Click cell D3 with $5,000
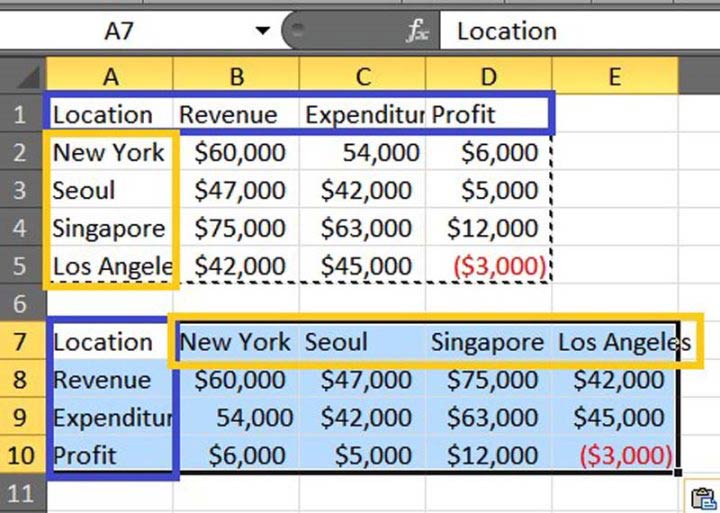720x513 pixels. coord(489,189)
